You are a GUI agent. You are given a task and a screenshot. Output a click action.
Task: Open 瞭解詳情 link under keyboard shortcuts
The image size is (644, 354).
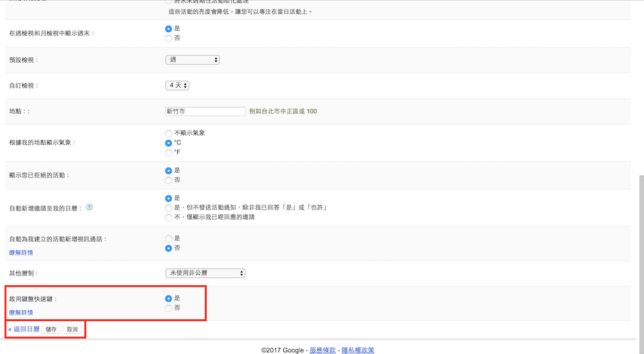click(x=21, y=313)
